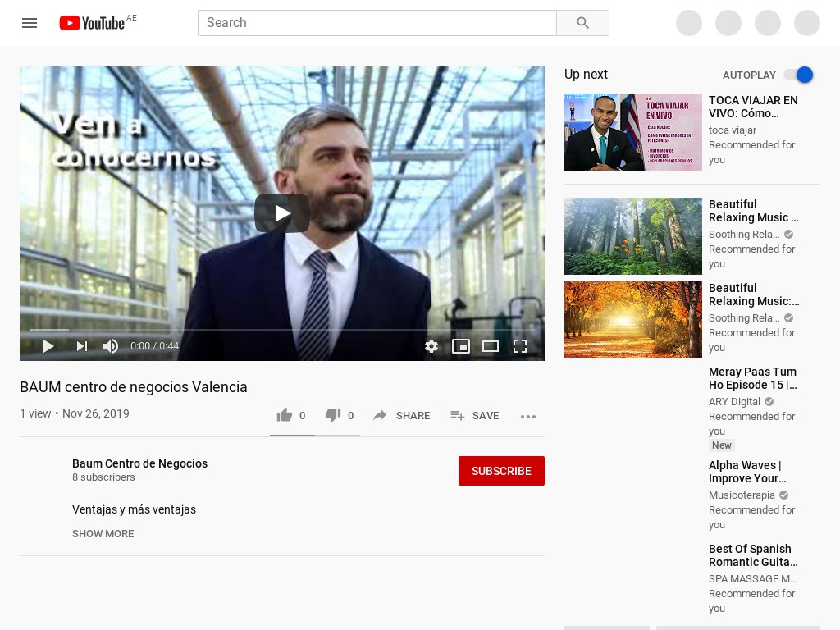The height and width of the screenshot is (630, 840).
Task: Give the video a thumbs down
Action: click(333, 415)
